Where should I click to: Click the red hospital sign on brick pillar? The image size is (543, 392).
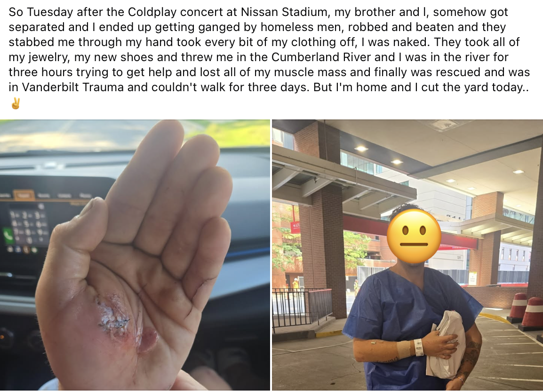[x=295, y=226]
